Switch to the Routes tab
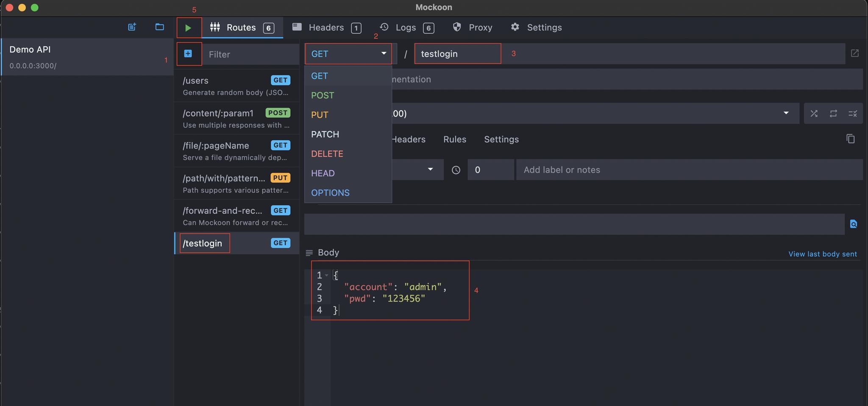868x406 pixels. [242, 28]
